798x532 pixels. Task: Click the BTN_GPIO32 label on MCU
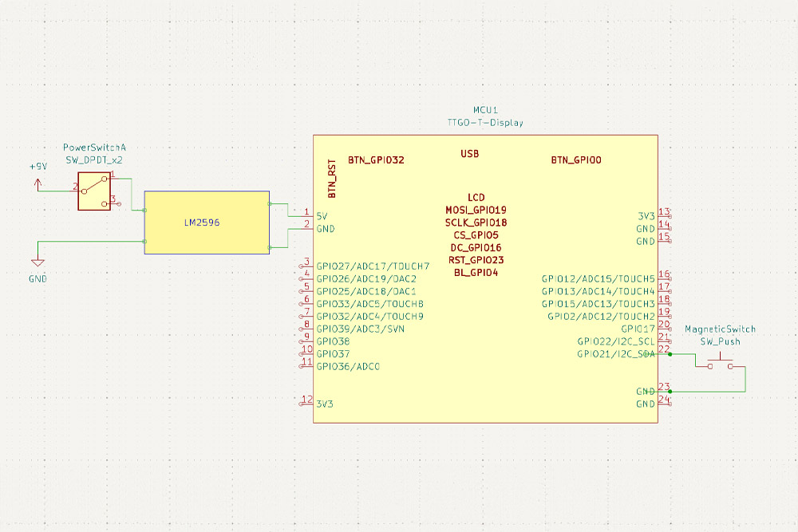[x=377, y=160]
